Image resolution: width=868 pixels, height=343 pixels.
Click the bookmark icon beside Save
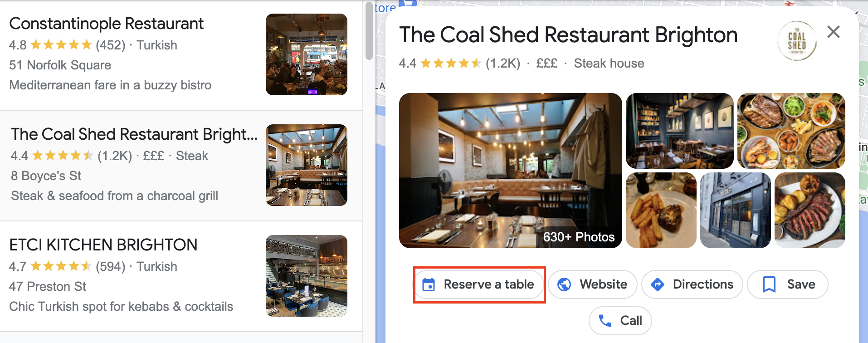[x=769, y=284]
